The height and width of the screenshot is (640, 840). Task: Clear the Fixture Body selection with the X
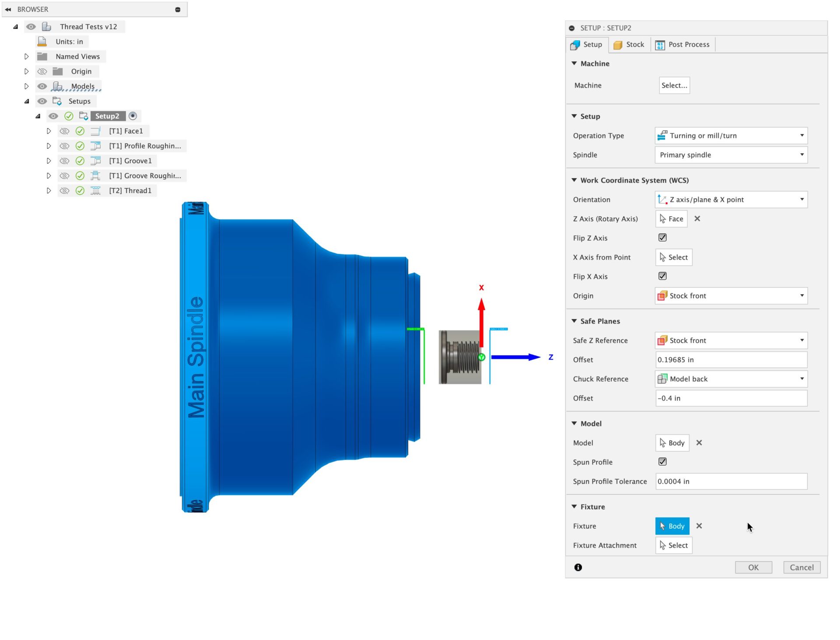tap(699, 526)
